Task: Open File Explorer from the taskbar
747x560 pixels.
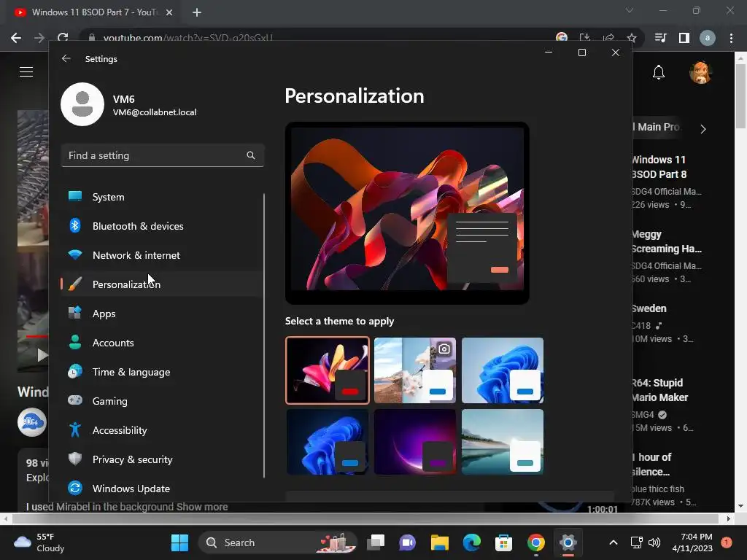Action: [440, 542]
